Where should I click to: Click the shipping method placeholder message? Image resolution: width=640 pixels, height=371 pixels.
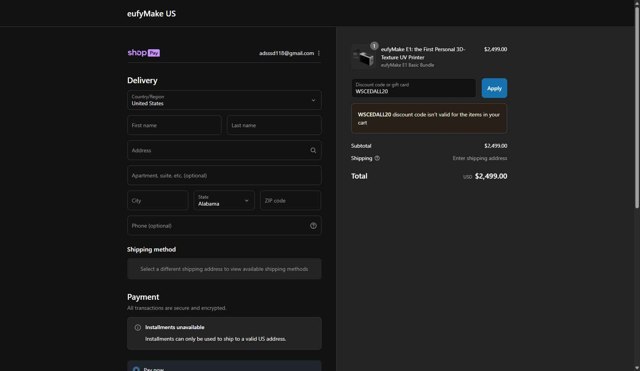pos(224,269)
